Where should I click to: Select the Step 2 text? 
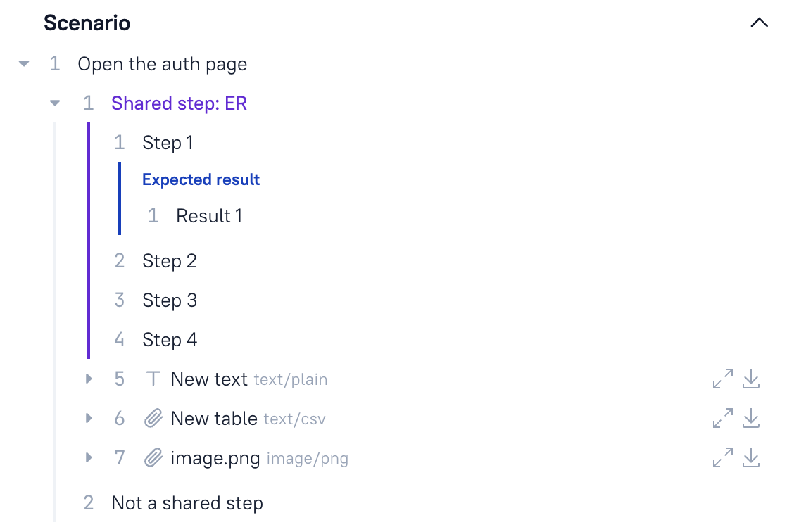coord(170,260)
